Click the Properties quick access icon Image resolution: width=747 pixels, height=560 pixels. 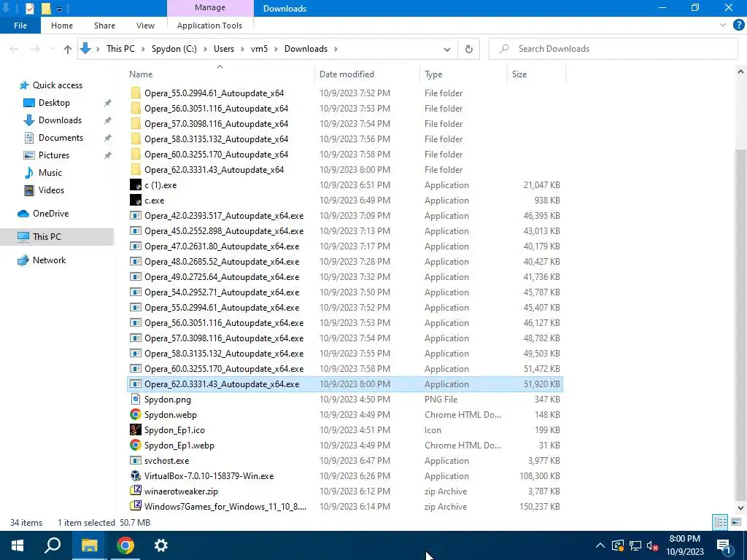pyautogui.click(x=29, y=8)
